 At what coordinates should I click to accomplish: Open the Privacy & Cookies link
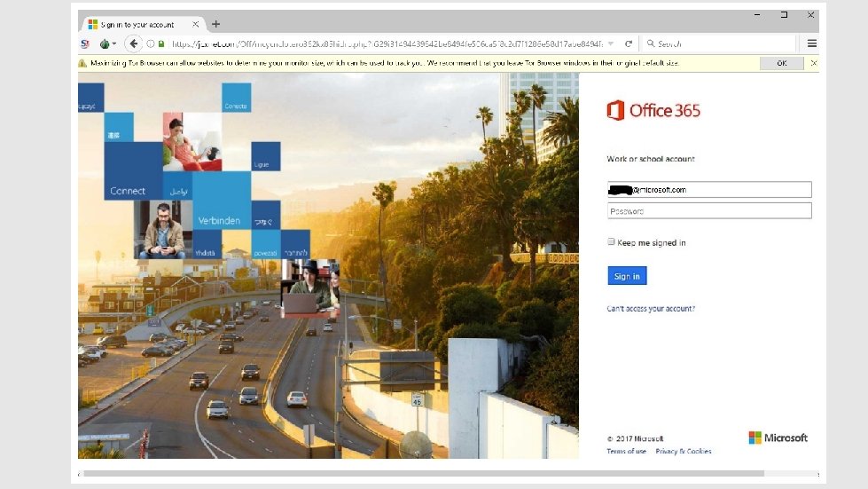point(683,452)
